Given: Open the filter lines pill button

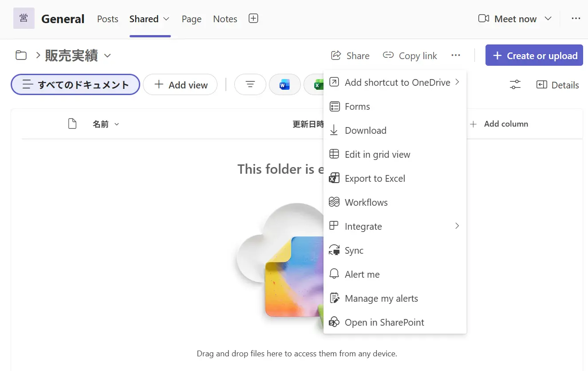Looking at the screenshot, I should click(250, 84).
